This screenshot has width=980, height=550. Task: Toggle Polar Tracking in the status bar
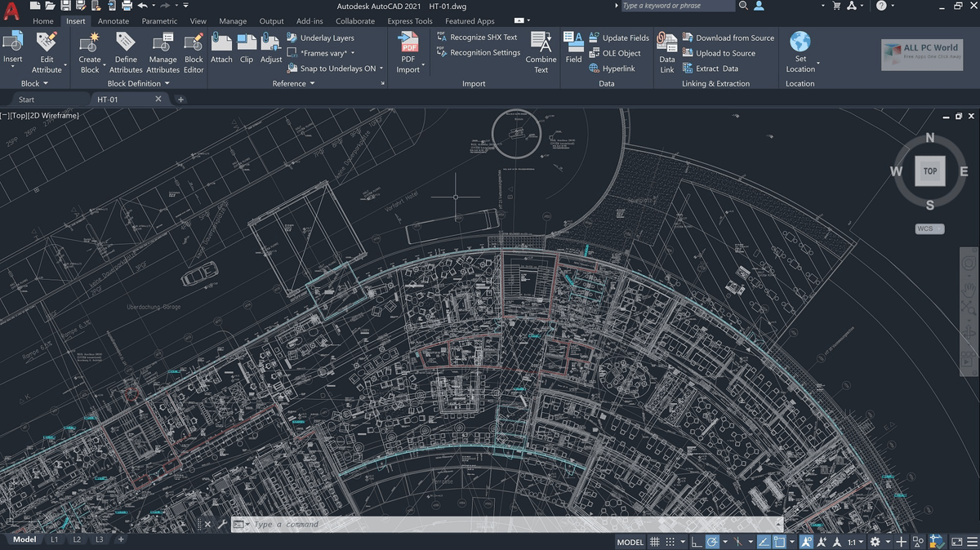coord(712,542)
